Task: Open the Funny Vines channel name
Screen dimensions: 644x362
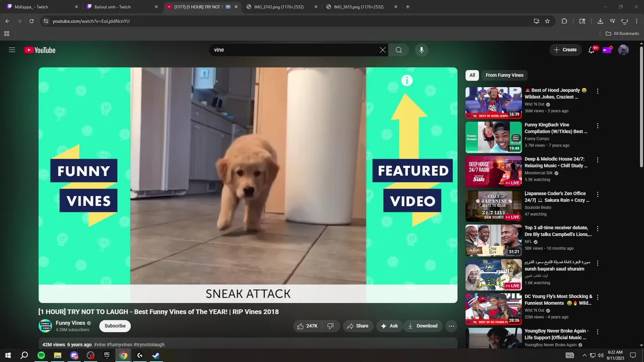Action: [70, 323]
